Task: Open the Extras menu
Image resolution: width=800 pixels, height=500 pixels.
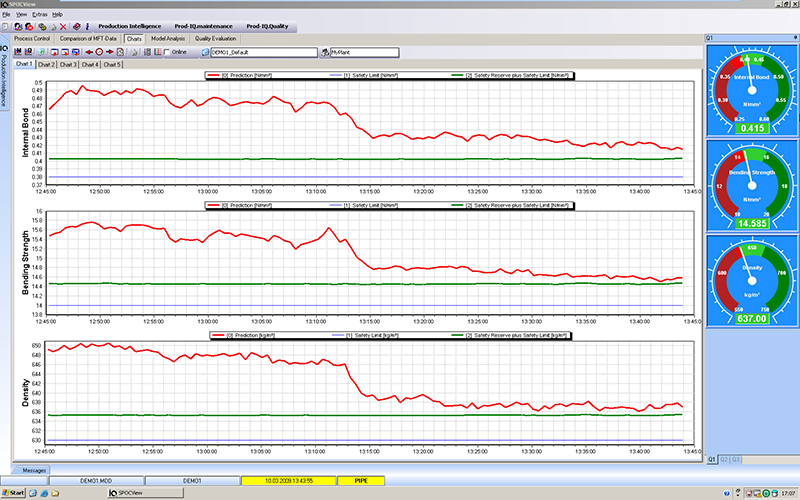Action: click(39, 15)
